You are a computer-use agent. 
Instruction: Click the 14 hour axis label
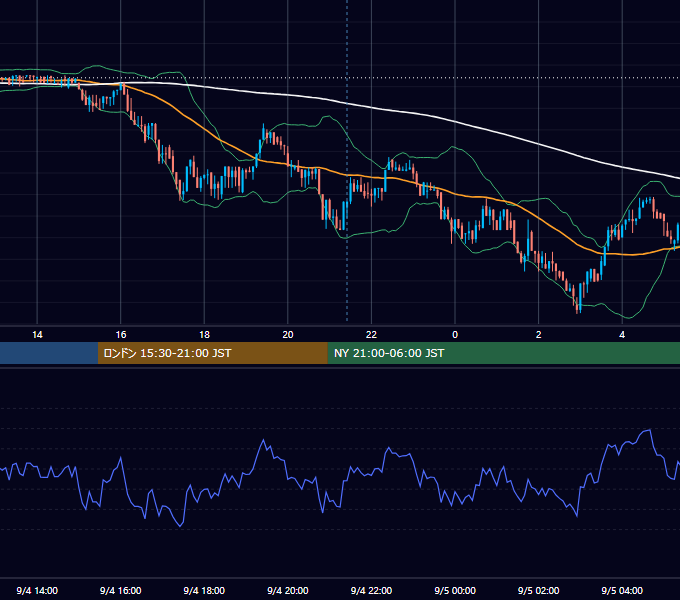(x=37, y=335)
